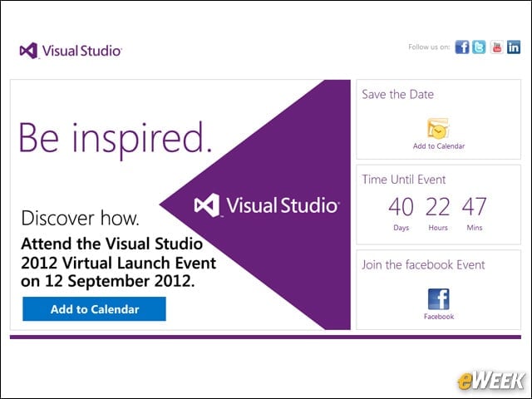
Task: Click the white Visual Studio logo in purple banner
Action: (x=267, y=205)
